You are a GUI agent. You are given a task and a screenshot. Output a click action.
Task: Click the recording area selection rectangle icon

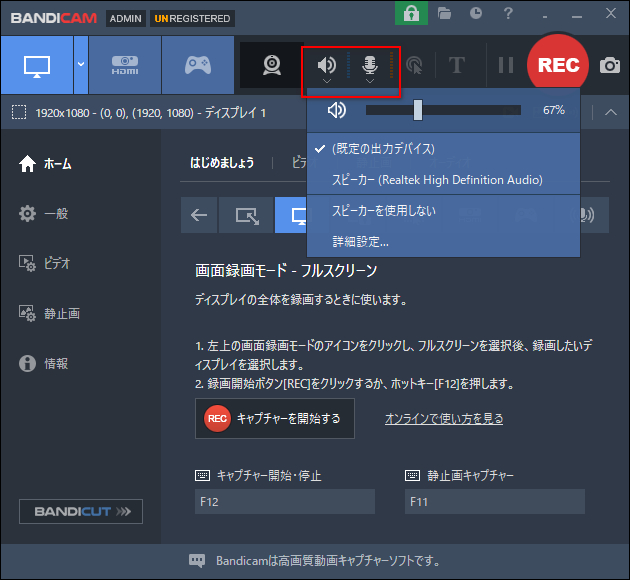tap(19, 112)
